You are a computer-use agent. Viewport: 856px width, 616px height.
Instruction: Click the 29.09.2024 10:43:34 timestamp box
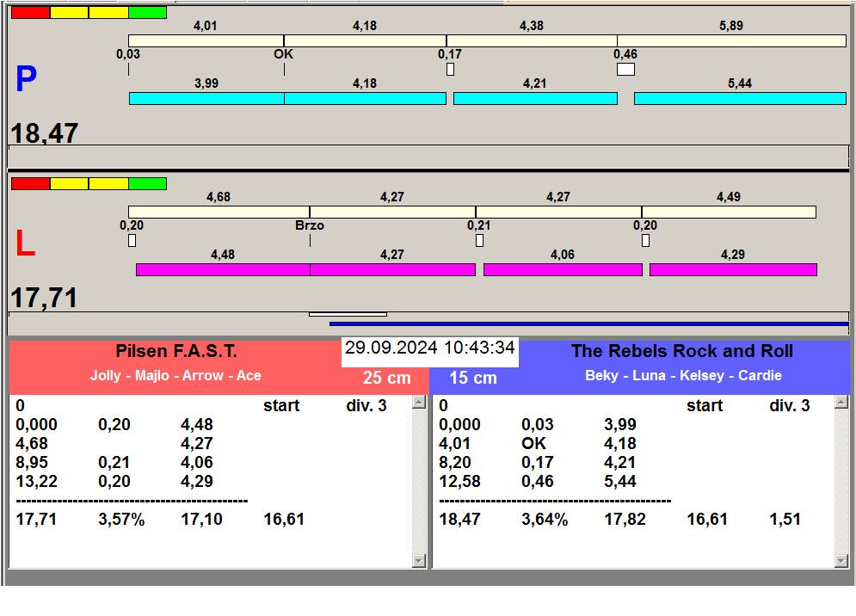(x=430, y=348)
